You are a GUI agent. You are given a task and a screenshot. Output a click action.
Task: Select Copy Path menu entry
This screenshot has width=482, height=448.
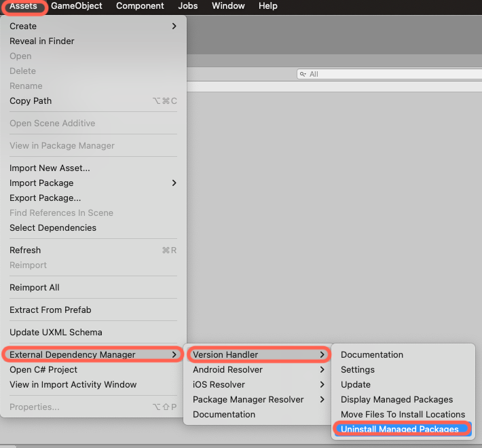tap(93, 100)
